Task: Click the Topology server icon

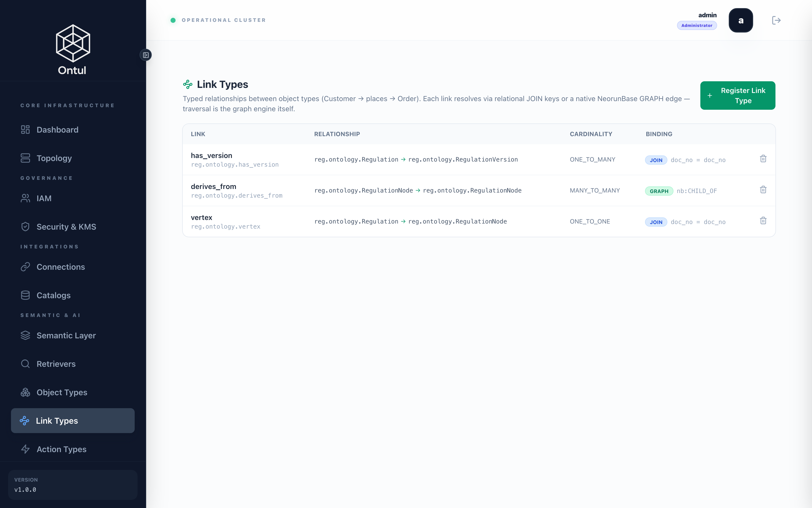Action: [25, 158]
